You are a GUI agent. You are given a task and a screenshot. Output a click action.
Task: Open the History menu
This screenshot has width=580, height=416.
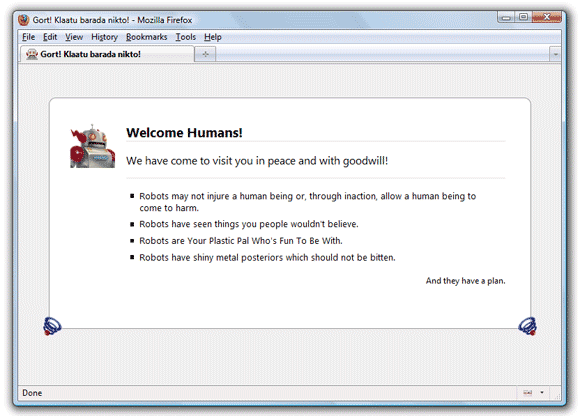[x=104, y=37]
